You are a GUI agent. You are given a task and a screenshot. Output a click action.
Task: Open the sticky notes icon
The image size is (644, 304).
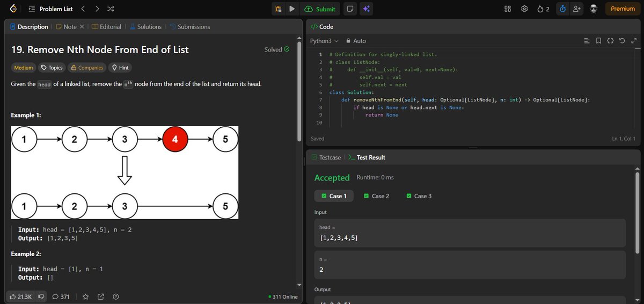pos(350,9)
